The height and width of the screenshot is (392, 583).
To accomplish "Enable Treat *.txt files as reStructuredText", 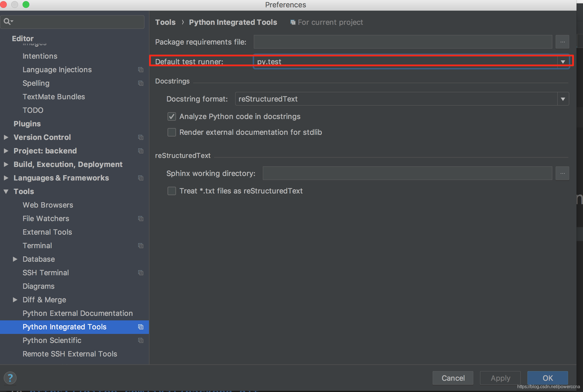I will tap(172, 191).
